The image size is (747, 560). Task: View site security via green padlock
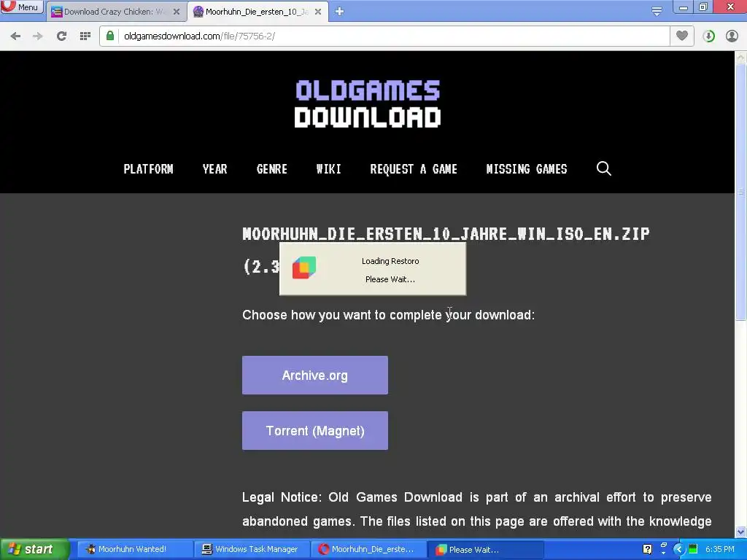tap(110, 36)
